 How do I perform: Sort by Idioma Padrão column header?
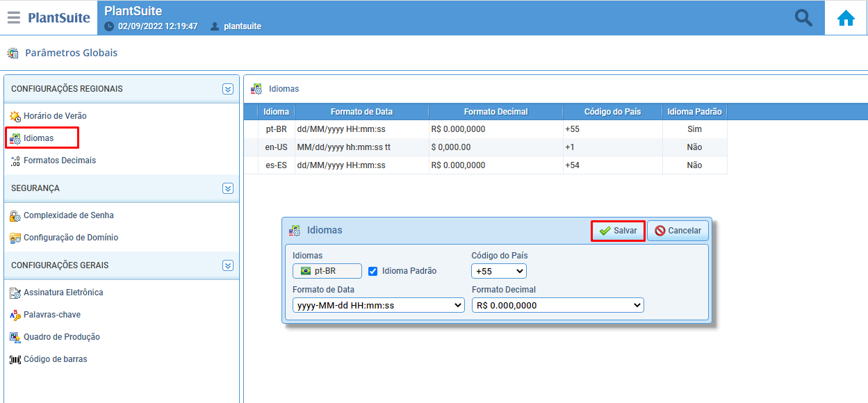[x=694, y=112]
